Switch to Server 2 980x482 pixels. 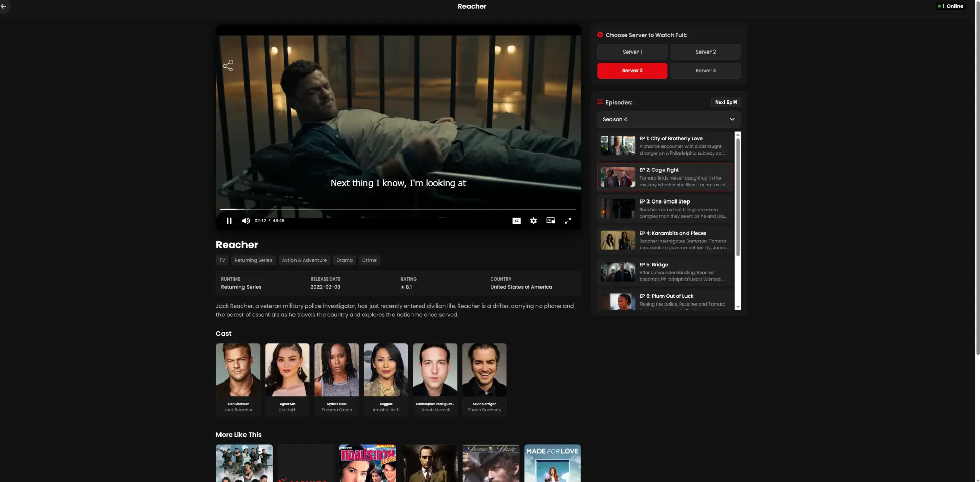pyautogui.click(x=705, y=52)
